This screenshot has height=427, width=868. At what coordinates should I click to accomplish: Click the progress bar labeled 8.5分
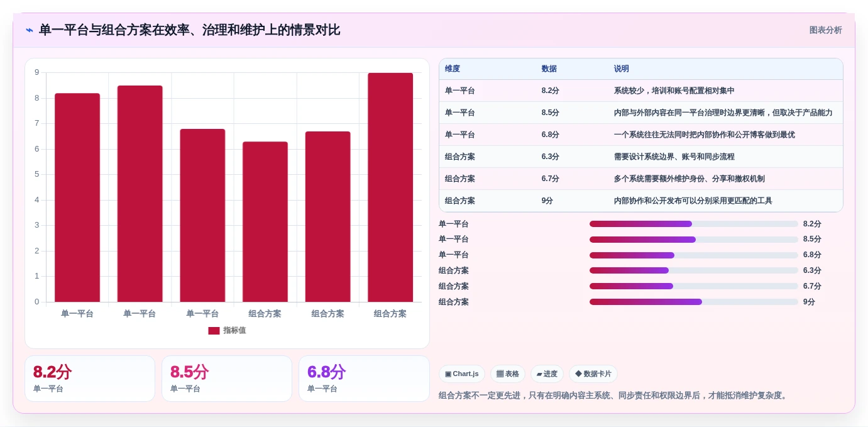click(x=694, y=240)
